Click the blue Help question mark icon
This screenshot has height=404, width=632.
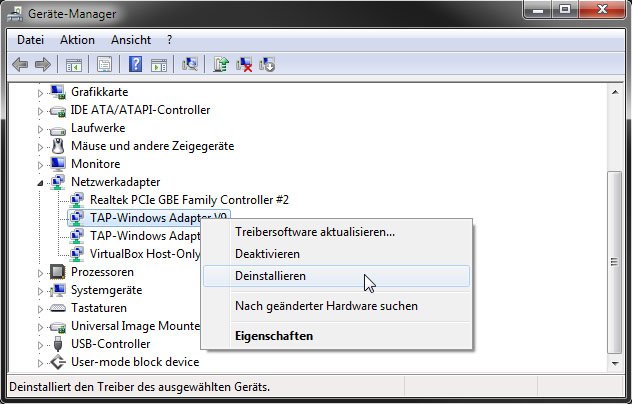coord(135,65)
